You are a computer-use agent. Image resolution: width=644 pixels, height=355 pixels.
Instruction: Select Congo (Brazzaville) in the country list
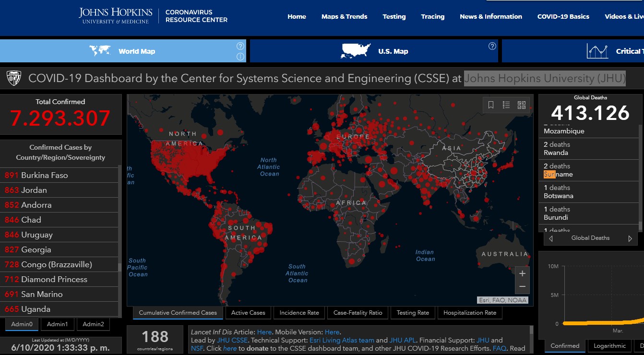[59, 264]
